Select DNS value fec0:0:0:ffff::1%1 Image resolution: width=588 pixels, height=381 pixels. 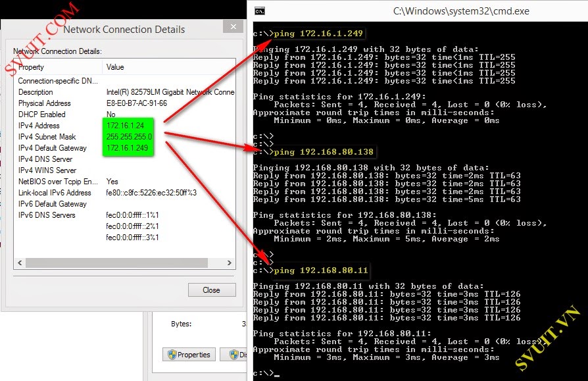pos(132,215)
